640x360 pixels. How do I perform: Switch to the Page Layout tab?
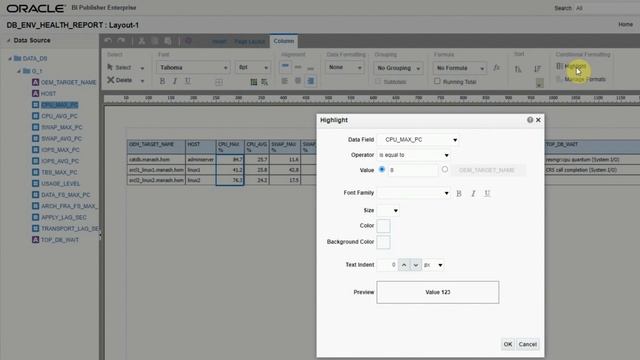click(x=249, y=41)
